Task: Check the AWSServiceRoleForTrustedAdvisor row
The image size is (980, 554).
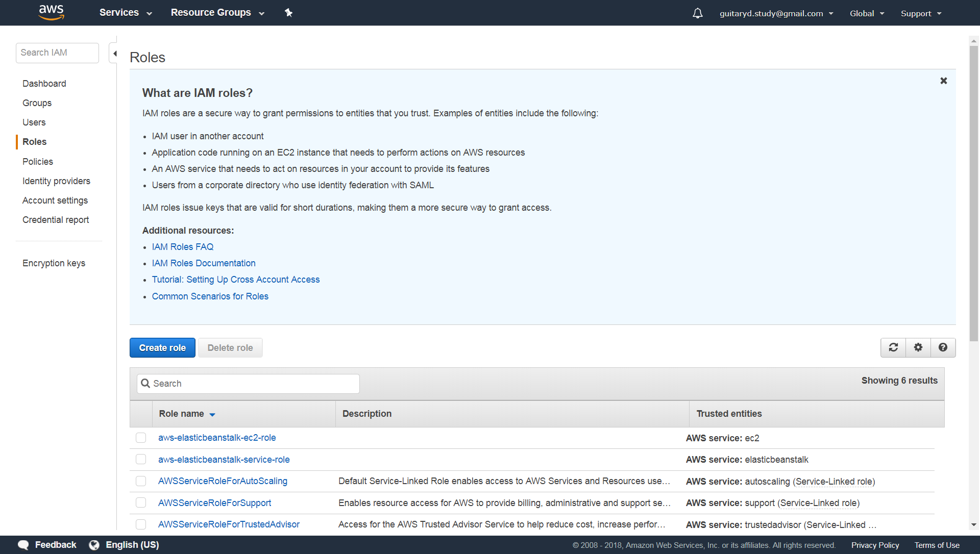Action: coord(141,524)
